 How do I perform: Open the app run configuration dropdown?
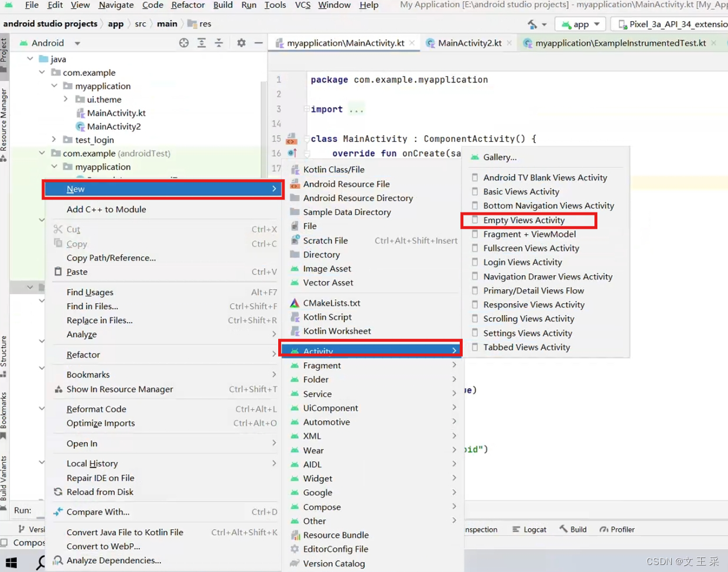pos(580,24)
